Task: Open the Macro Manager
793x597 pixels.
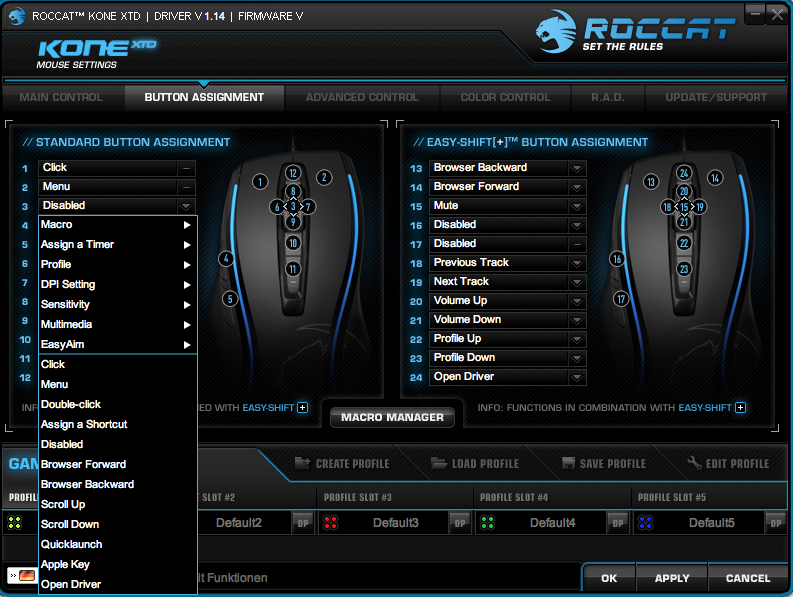Action: click(392, 417)
